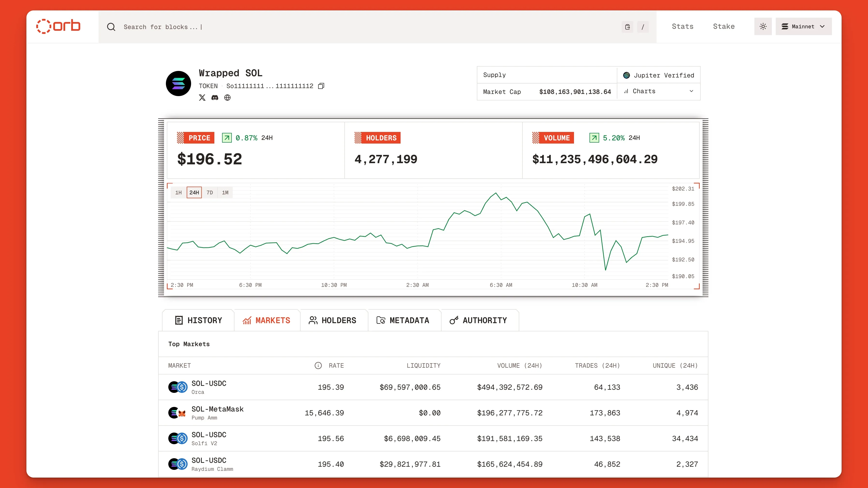Click the RATE info icon

coord(318,366)
